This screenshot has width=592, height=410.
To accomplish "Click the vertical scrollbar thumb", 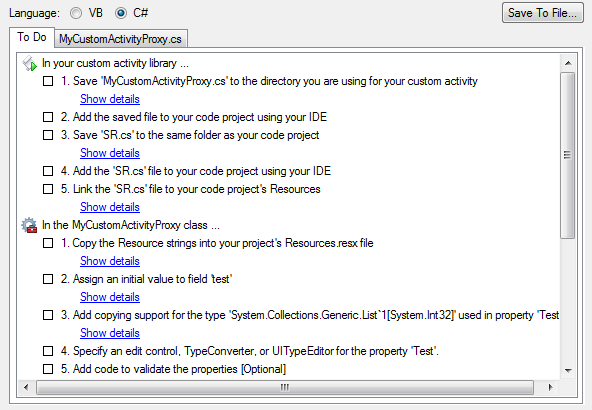I will pyautogui.click(x=568, y=155).
